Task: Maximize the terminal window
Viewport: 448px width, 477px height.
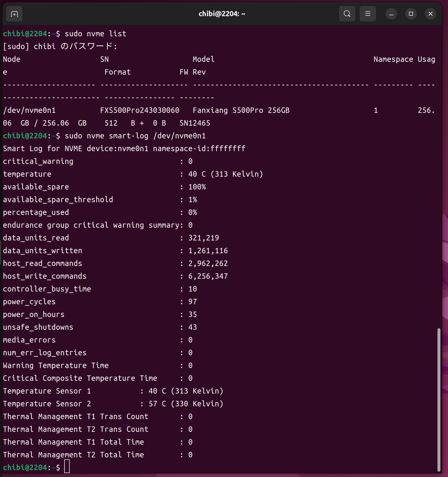Action: (411, 14)
